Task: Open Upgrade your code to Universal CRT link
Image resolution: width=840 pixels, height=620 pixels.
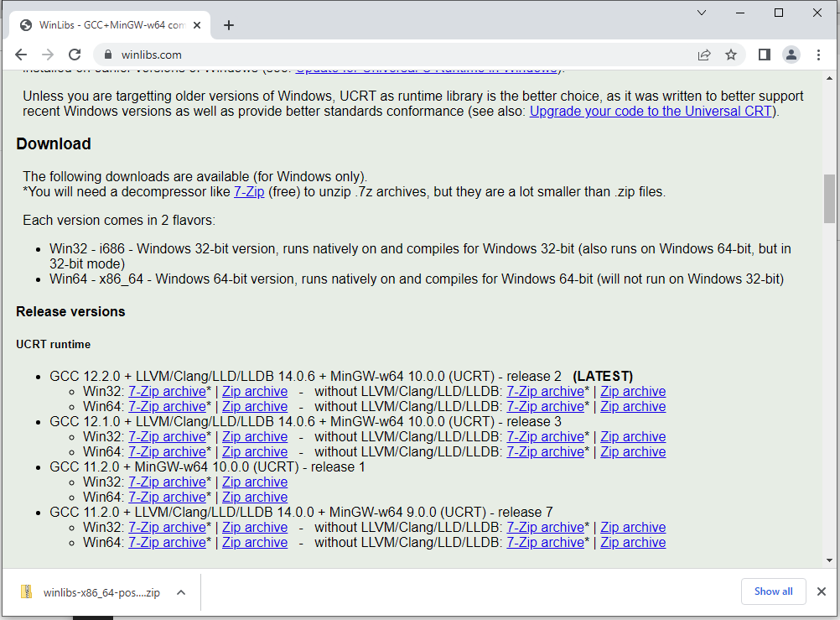Action: click(652, 112)
